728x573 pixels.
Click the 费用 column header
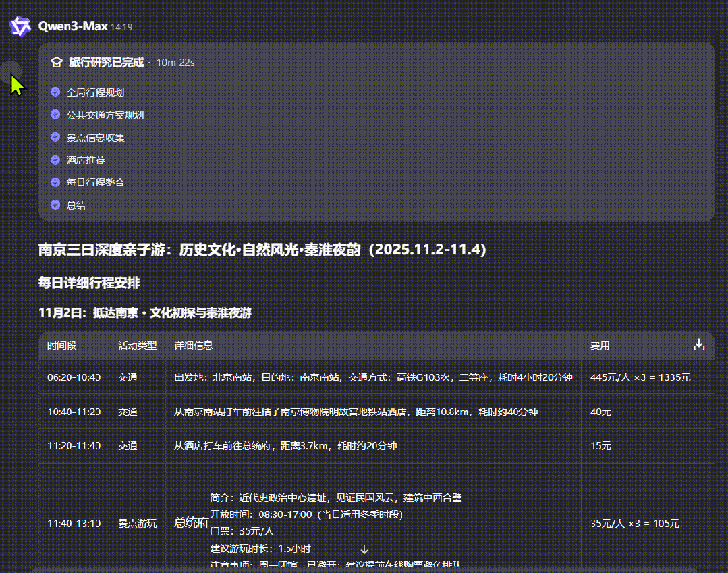tap(600, 346)
